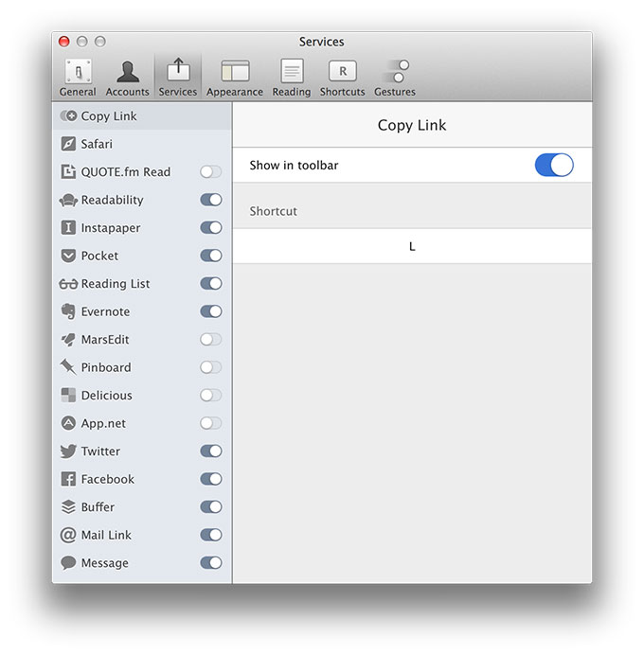Disable the Readability toggle

[210, 200]
